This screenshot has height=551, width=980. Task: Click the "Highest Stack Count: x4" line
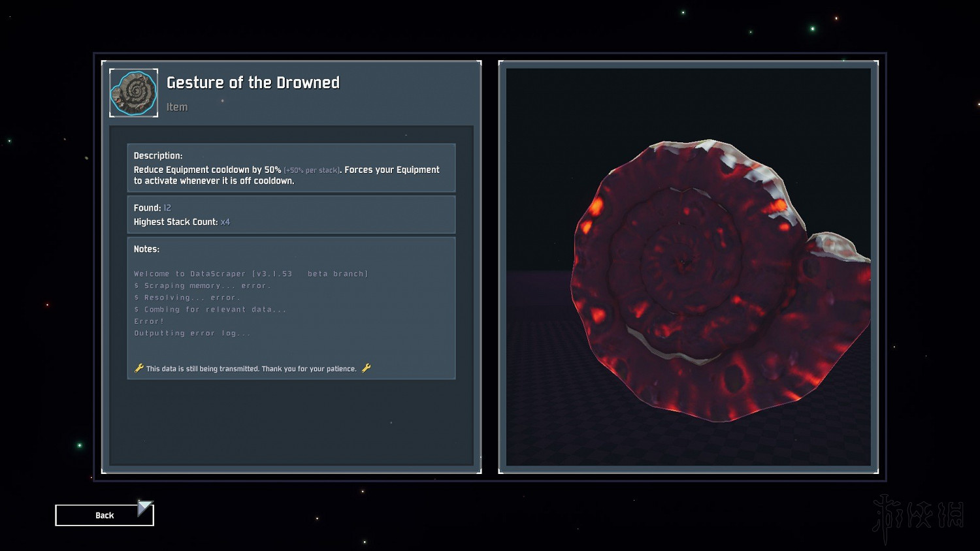point(182,222)
